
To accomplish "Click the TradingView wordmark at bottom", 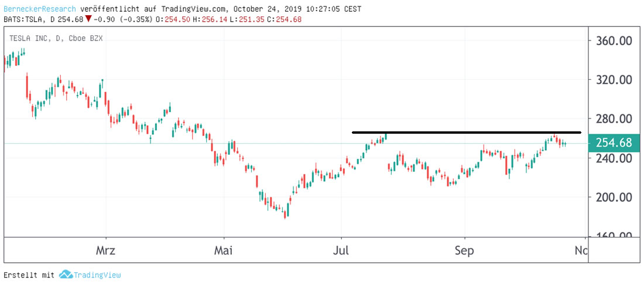I will 97,274.
